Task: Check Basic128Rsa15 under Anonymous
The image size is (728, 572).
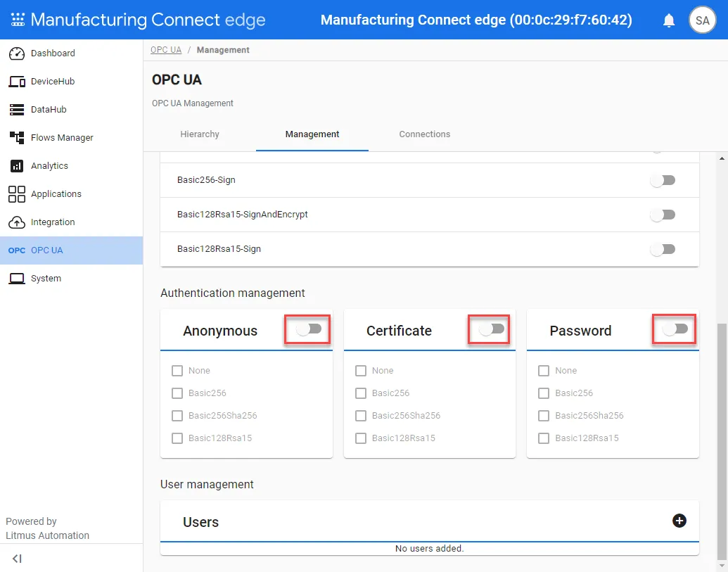Action: pyautogui.click(x=177, y=438)
